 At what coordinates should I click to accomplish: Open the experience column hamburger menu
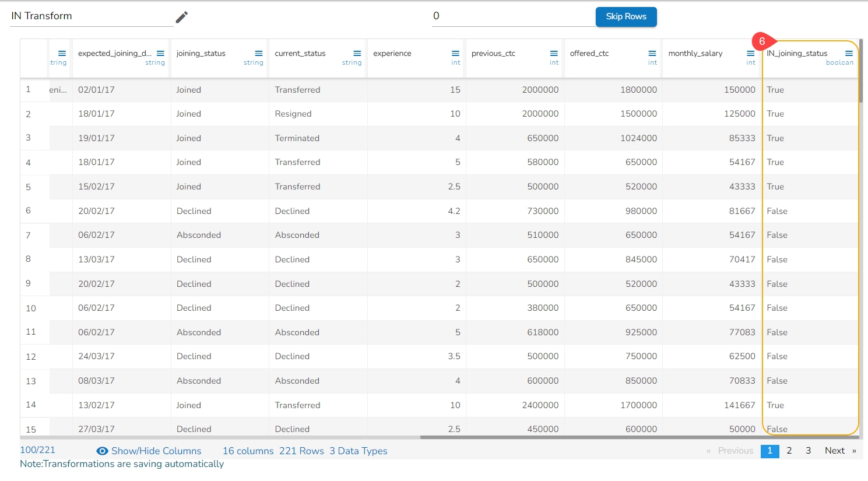click(x=455, y=54)
